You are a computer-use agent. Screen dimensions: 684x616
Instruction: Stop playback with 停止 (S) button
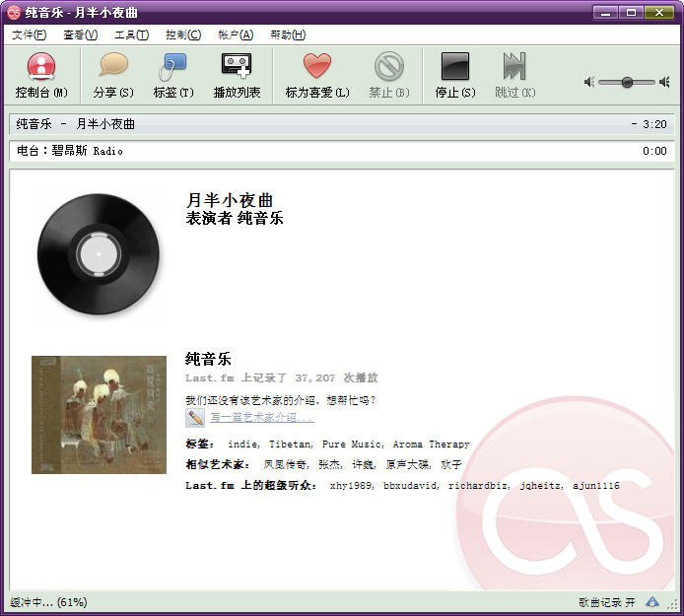click(x=455, y=75)
